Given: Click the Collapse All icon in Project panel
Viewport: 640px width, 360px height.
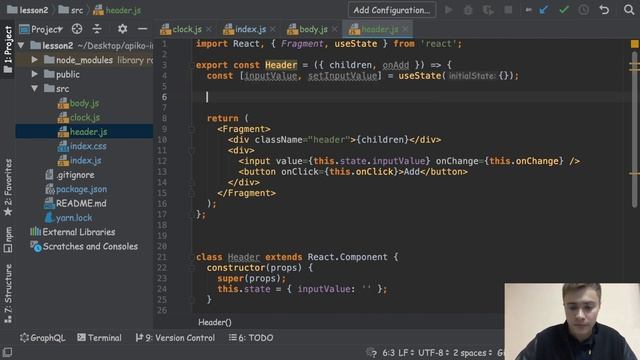Looking at the screenshot, I should [x=97, y=29].
